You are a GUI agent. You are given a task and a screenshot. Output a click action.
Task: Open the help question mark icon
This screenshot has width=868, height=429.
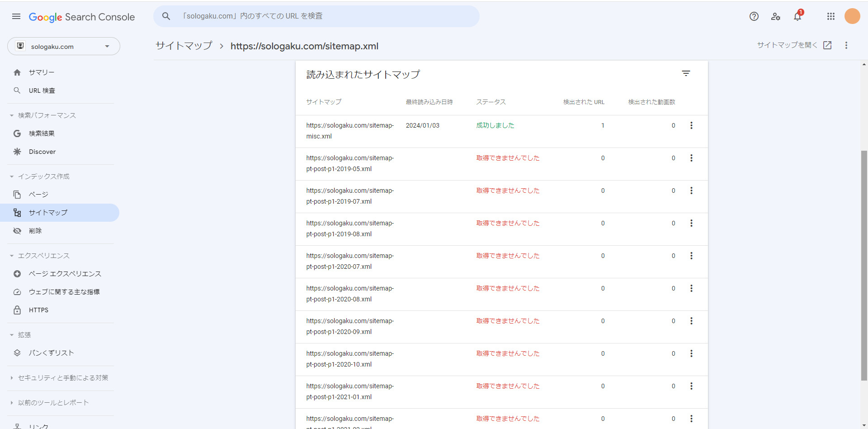[754, 17]
